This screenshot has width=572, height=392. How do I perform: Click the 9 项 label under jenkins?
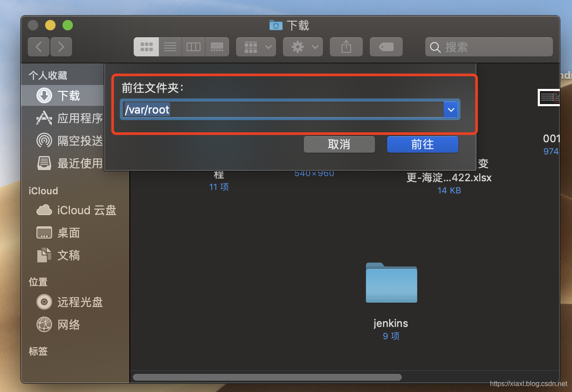click(x=391, y=336)
